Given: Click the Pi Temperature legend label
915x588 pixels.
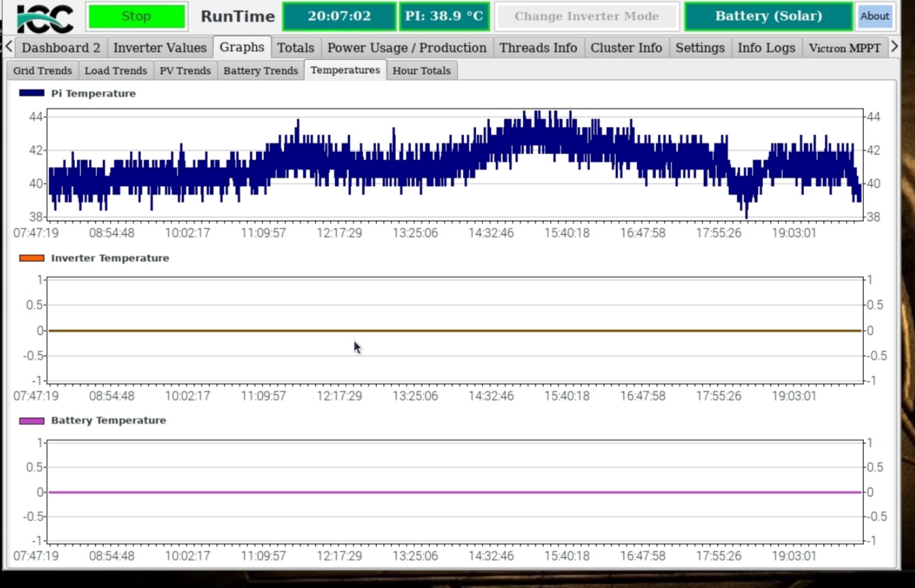Looking at the screenshot, I should click(93, 93).
